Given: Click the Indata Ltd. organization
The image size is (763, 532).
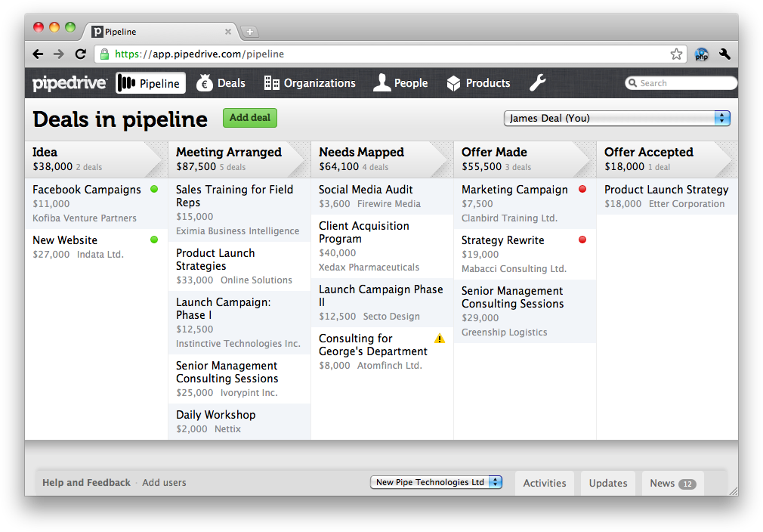Looking at the screenshot, I should tap(100, 254).
